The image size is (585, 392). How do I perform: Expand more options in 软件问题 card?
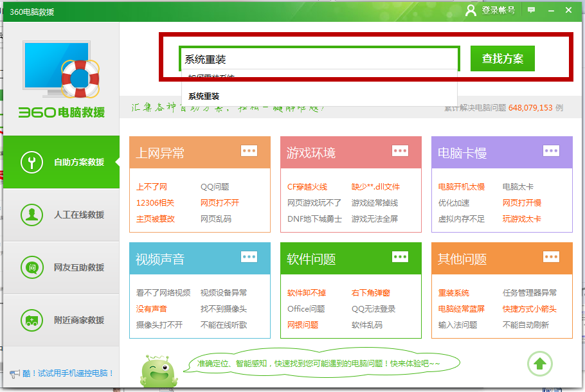(x=401, y=257)
